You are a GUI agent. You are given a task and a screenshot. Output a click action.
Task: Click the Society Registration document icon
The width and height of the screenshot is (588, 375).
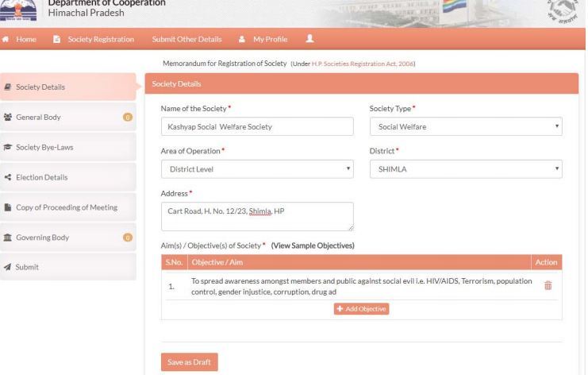pyautogui.click(x=56, y=39)
